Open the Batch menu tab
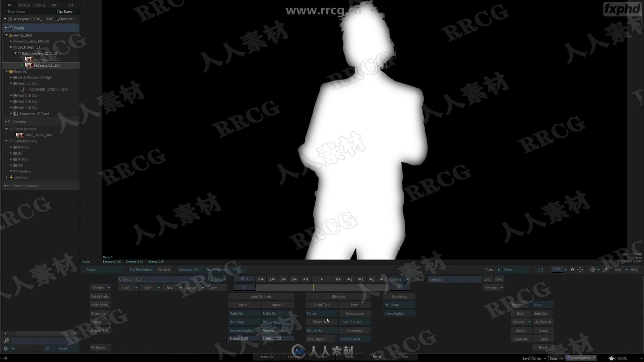Viewport: 644px width, 362px height. tap(54, 5)
